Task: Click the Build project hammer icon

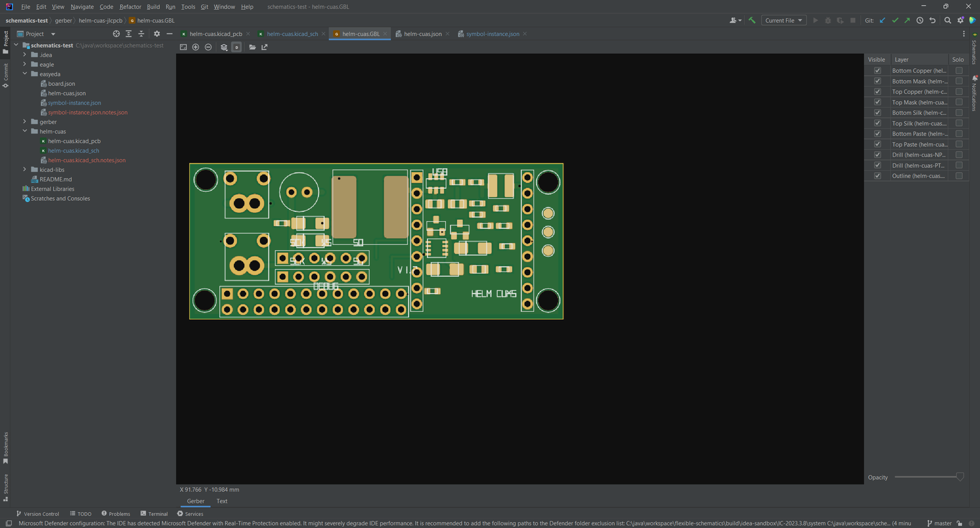Action: (x=752, y=20)
